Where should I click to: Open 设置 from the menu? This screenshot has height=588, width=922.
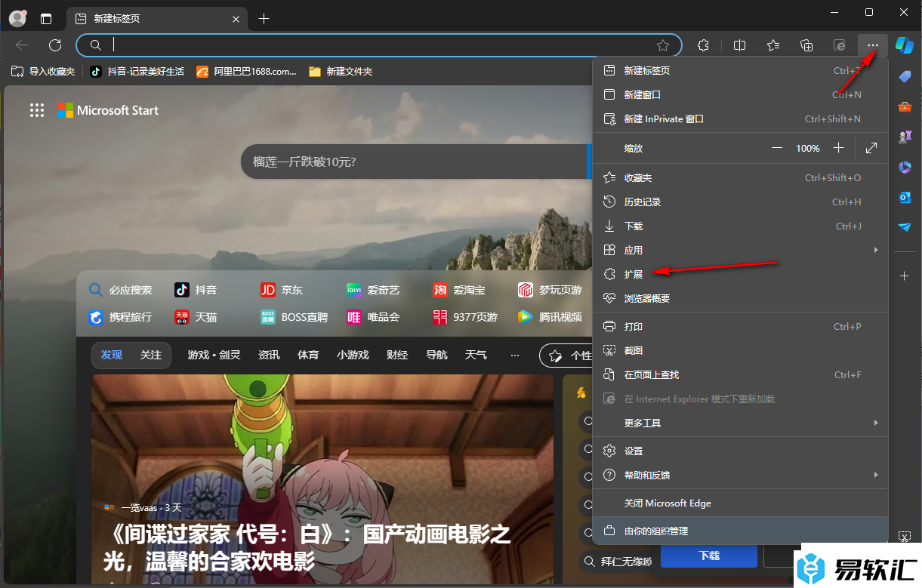pyautogui.click(x=741, y=451)
